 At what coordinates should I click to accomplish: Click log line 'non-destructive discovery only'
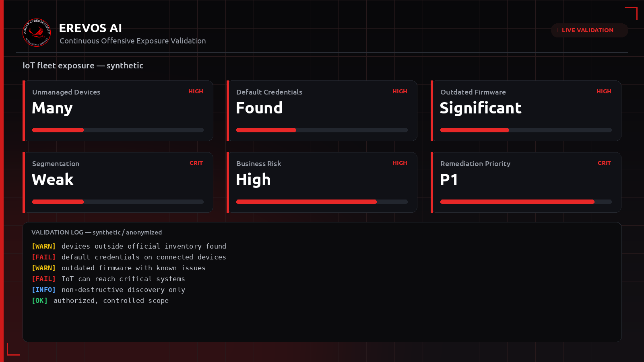tap(123, 290)
